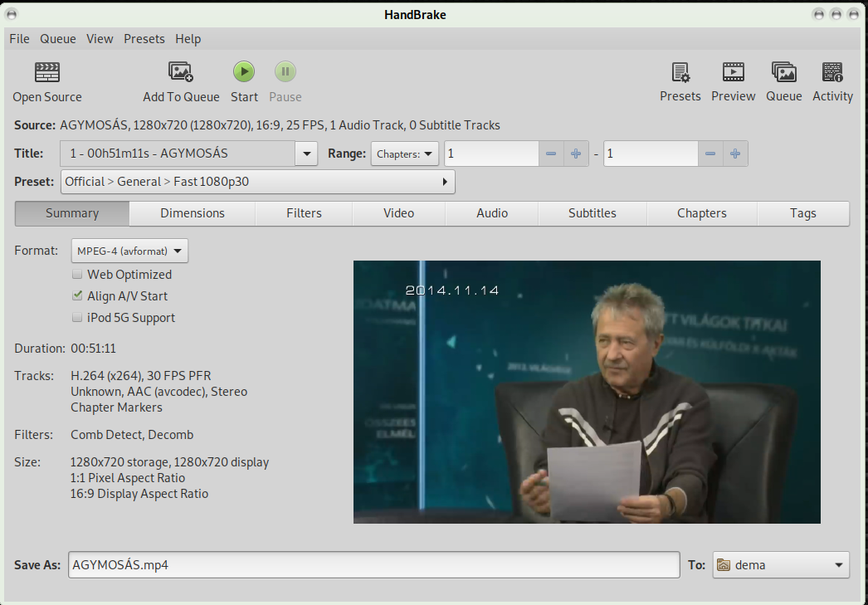Open the Presets menu in menu bar
This screenshot has height=605, width=868.
coord(144,39)
